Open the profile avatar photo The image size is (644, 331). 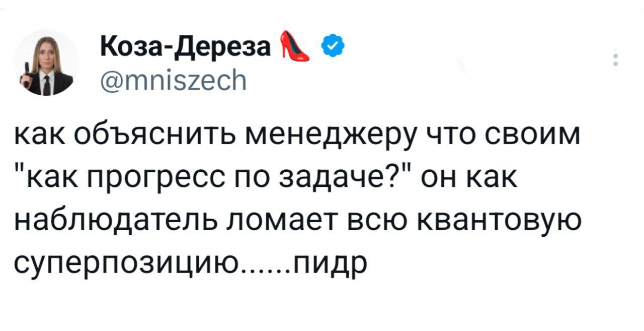47,63
